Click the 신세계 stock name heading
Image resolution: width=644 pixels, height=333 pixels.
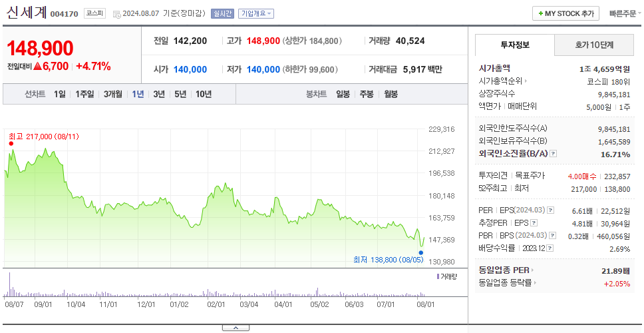point(27,12)
